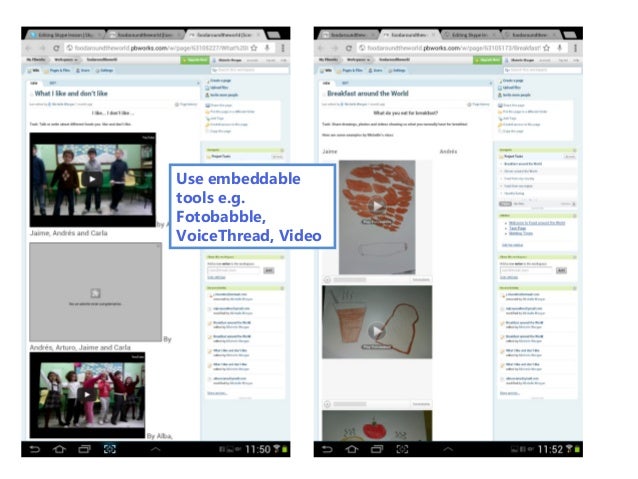Open the Users tab in the left PBworks page
638x479 pixels.
pos(83,70)
